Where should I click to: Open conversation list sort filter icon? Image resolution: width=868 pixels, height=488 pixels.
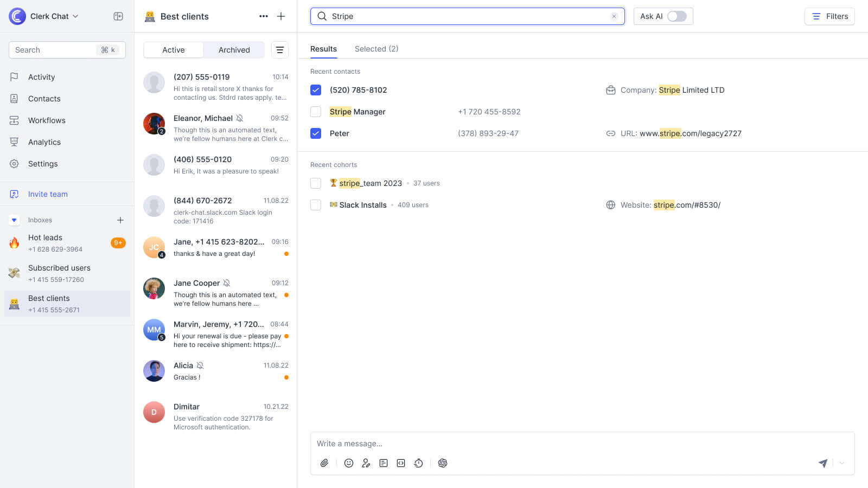[x=280, y=50]
